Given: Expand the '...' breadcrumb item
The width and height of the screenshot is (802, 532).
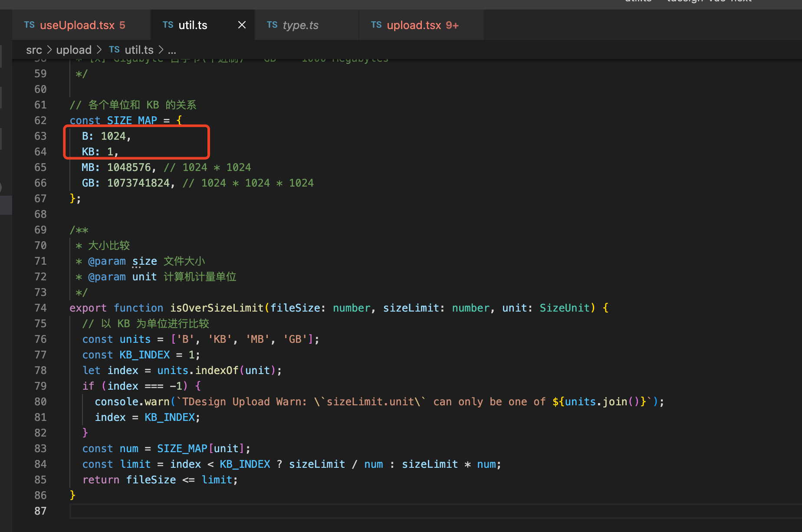Looking at the screenshot, I should pyautogui.click(x=172, y=49).
